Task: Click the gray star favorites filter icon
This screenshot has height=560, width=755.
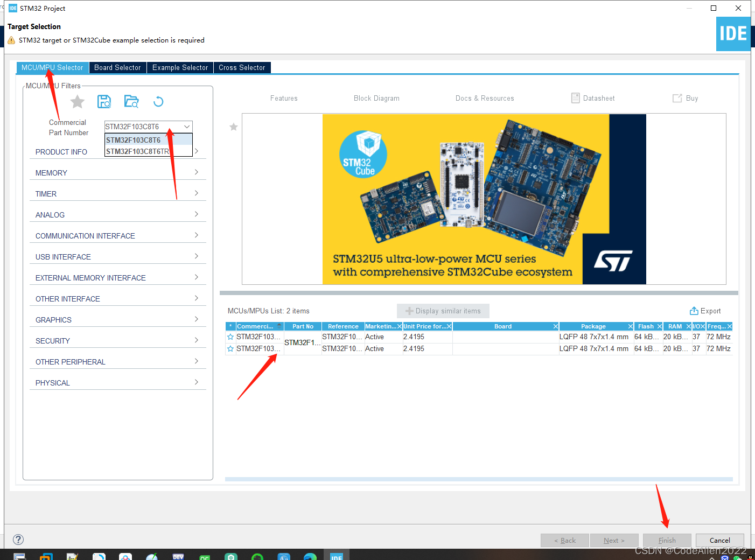Action: click(x=77, y=101)
